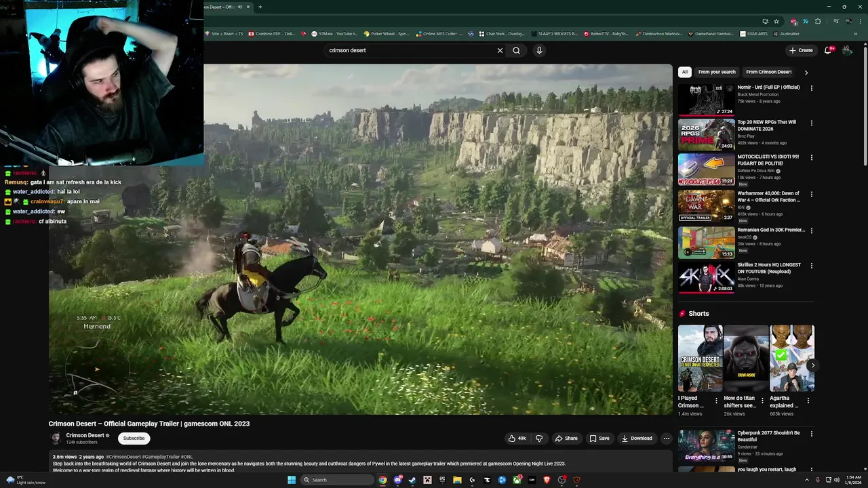Start voice search with microphone icon
The height and width of the screenshot is (488, 868).
[539, 50]
